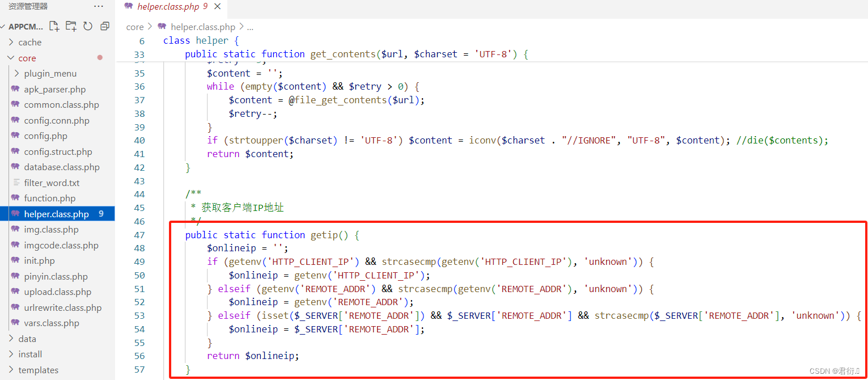Image resolution: width=868 pixels, height=380 pixels.
Task: Click the PHP icon beside apk_parser.php
Action: pyautogui.click(x=15, y=89)
